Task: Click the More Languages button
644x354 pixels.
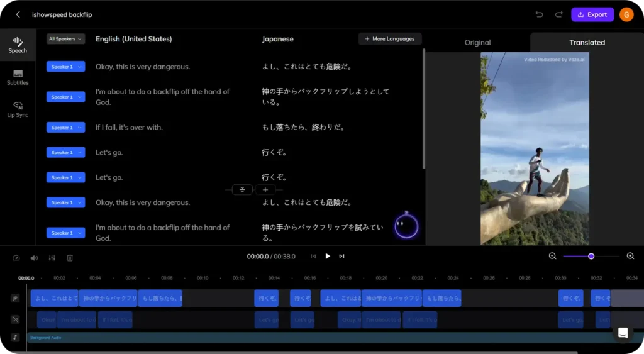Action: click(390, 39)
